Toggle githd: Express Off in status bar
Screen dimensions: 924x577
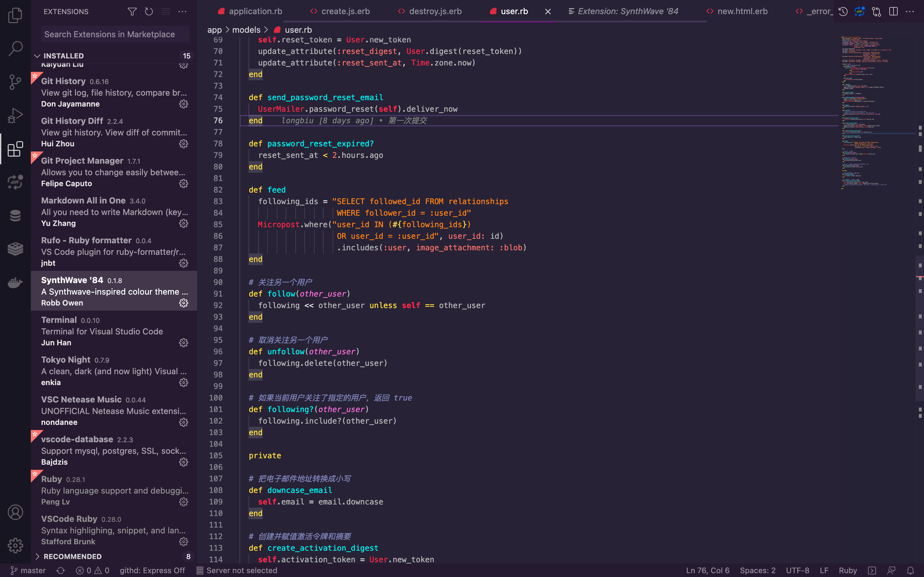point(152,571)
